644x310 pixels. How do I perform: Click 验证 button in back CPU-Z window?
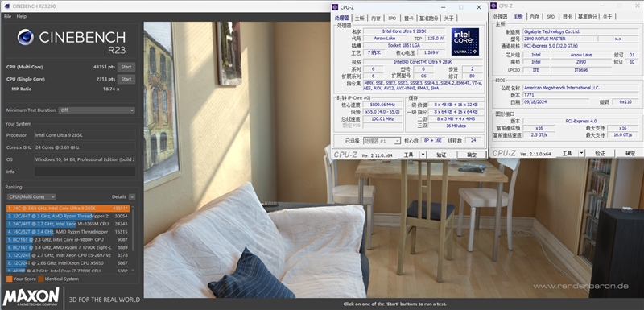[600, 153]
